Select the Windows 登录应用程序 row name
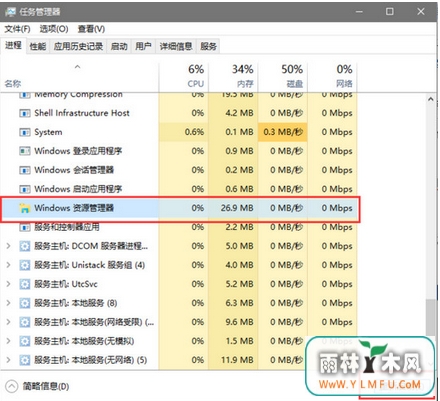Screen dimensions: 440x401 click(78, 151)
